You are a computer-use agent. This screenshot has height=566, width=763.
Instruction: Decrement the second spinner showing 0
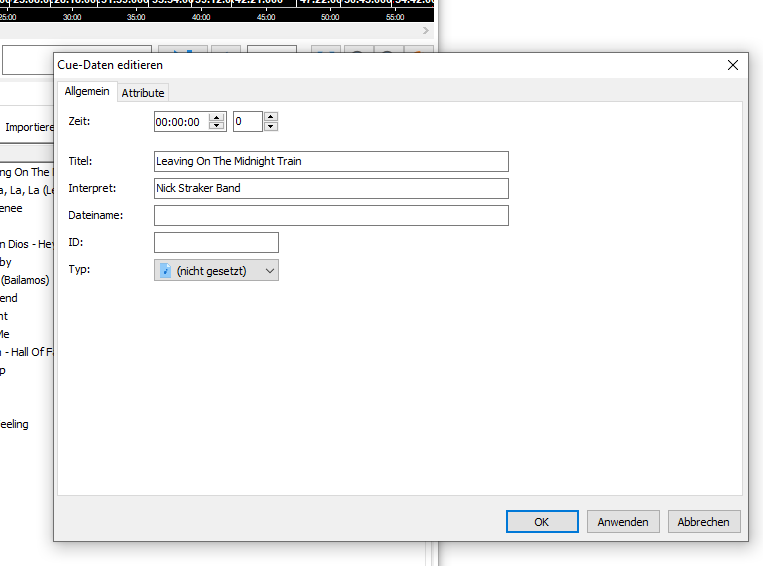270,127
